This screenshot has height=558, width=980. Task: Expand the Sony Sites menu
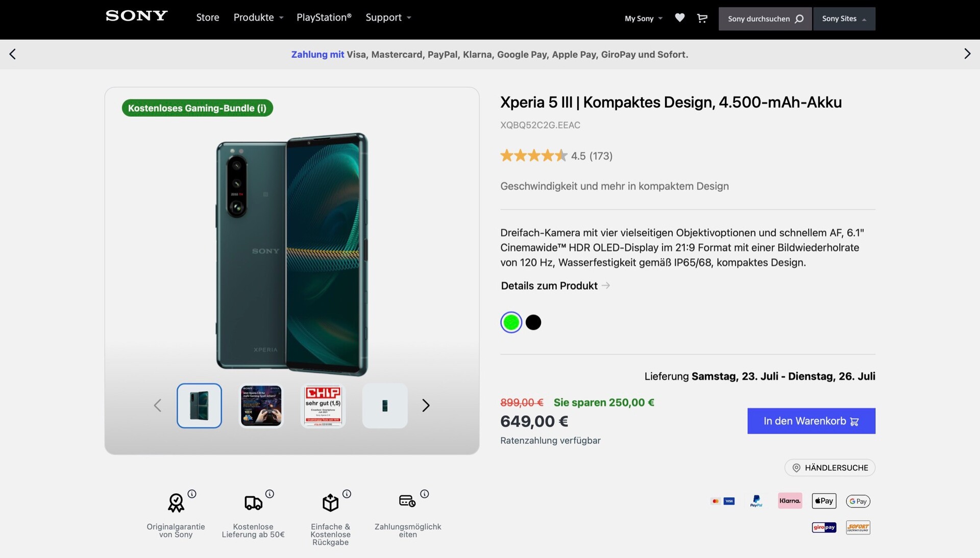(844, 18)
